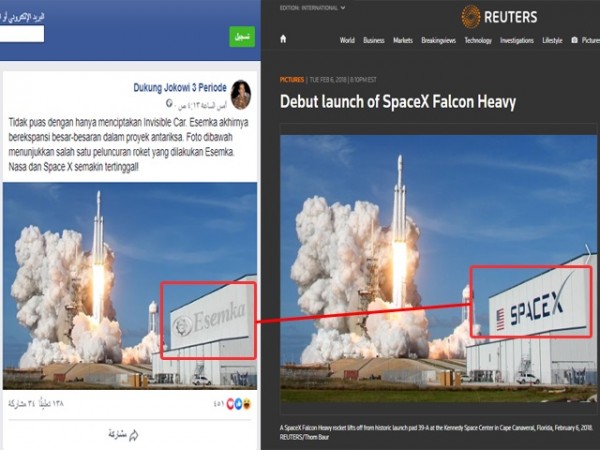Open the Technology section
The height and width of the screenshot is (450, 600).
478,40
